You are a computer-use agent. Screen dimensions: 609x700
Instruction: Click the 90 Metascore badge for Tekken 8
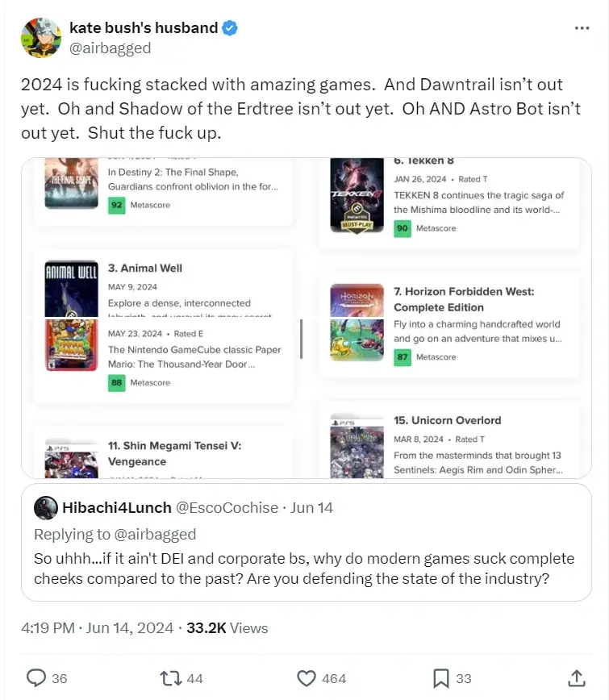(x=402, y=228)
